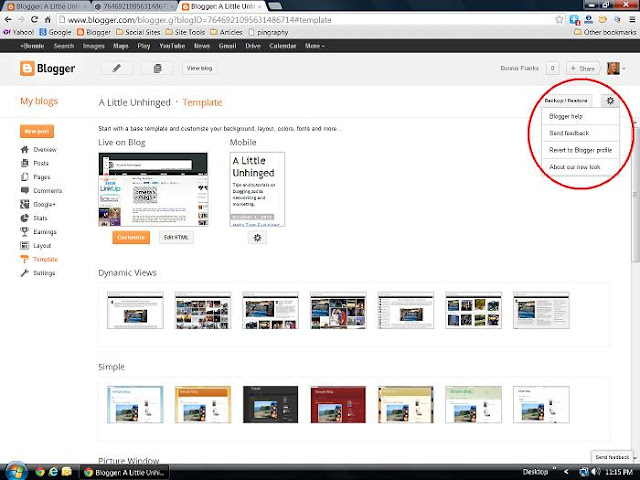
Task: Click the Live on Blog preview thumbnail
Action: [x=153, y=189]
